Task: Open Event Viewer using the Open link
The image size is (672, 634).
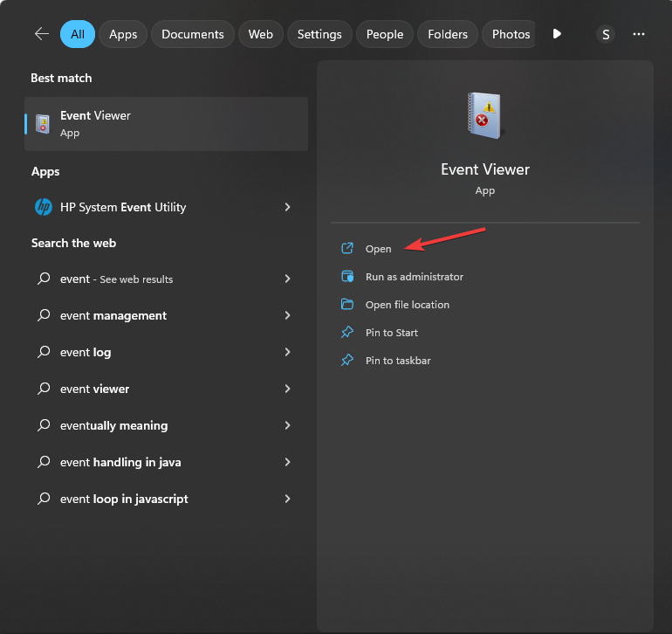Action: pyautogui.click(x=378, y=249)
